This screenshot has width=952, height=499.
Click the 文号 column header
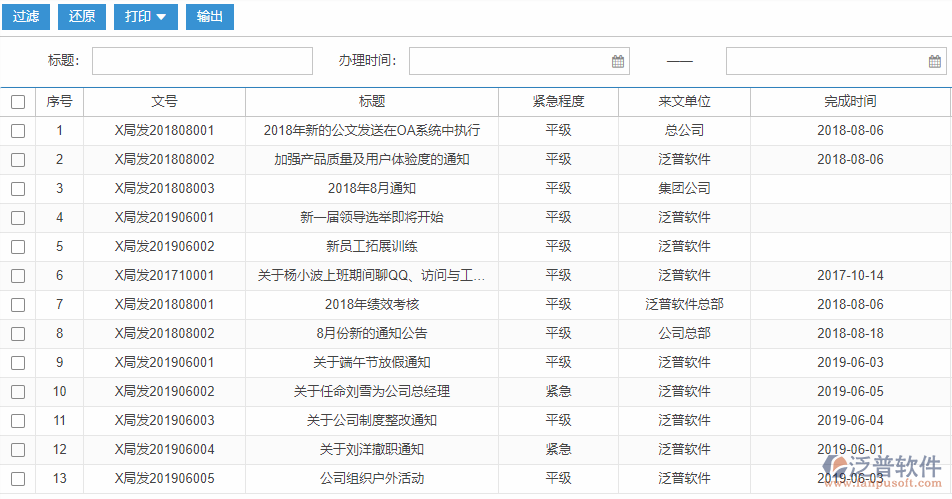[164, 101]
